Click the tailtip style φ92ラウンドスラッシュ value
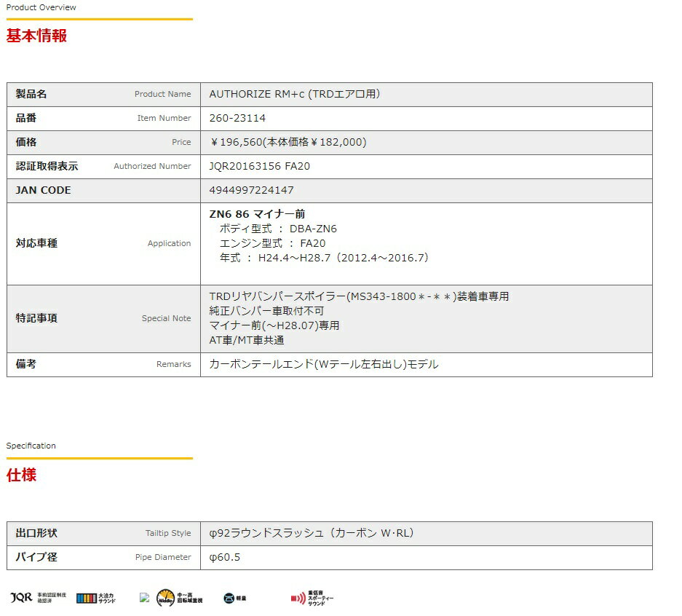The width and height of the screenshot is (682, 616). 311,533
